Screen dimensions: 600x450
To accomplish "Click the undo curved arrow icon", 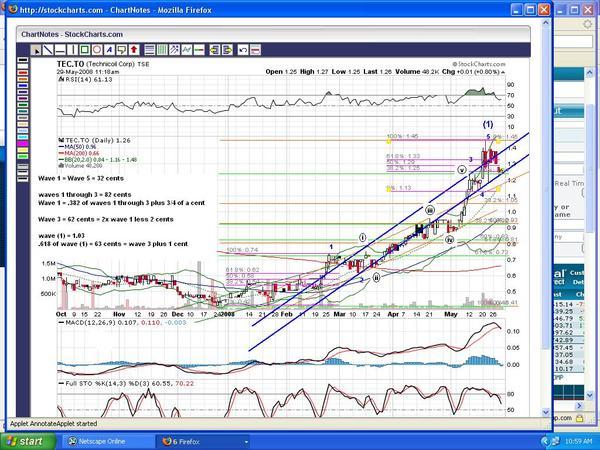I will pos(243,50).
